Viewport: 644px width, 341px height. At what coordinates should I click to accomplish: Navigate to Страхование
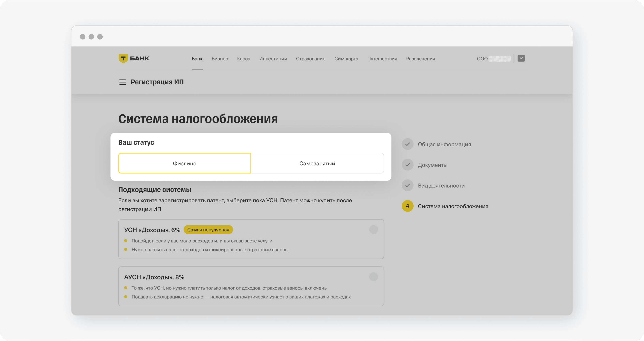point(311,59)
